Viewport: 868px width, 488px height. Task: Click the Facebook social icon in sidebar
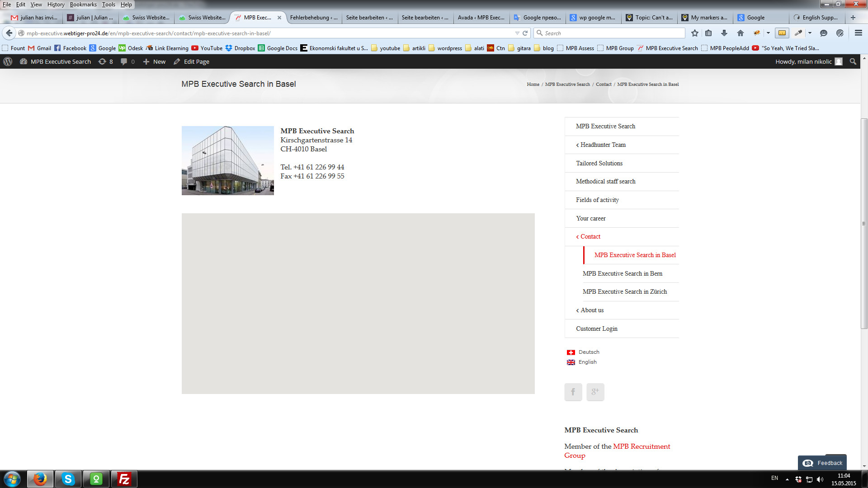pos(573,392)
